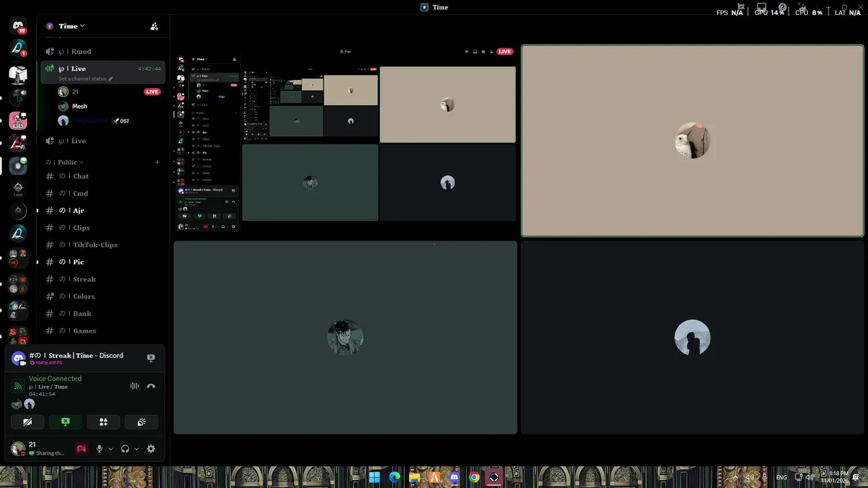This screenshot has width=868, height=488.
Task: Focus the beige stream participant tile
Action: pos(692,141)
